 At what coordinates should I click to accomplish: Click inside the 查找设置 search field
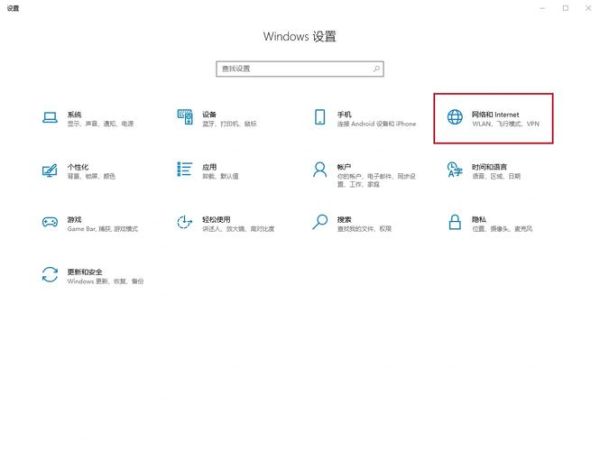click(300, 69)
